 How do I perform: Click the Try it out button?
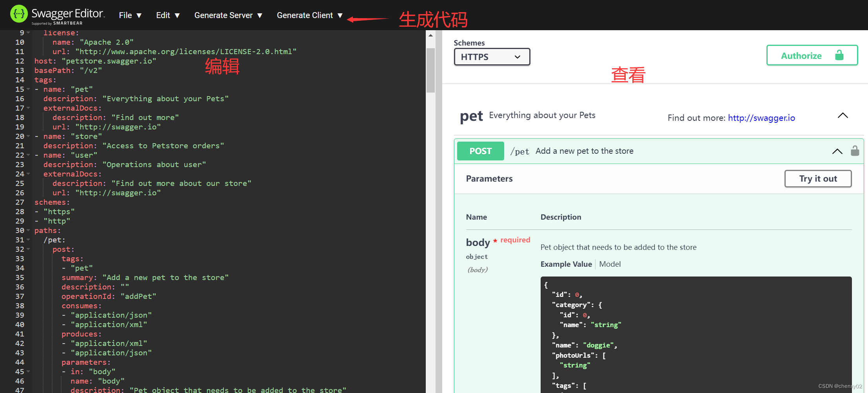pyautogui.click(x=818, y=178)
